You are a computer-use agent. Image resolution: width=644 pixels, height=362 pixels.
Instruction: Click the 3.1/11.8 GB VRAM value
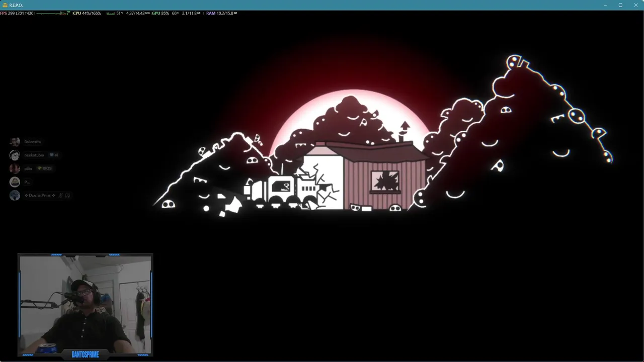[191, 13]
